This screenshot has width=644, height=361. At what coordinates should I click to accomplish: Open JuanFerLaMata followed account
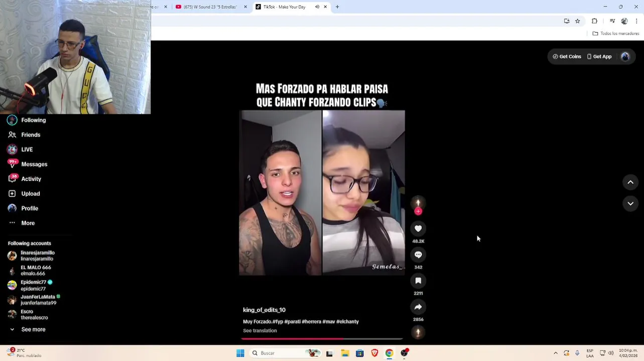34,300
